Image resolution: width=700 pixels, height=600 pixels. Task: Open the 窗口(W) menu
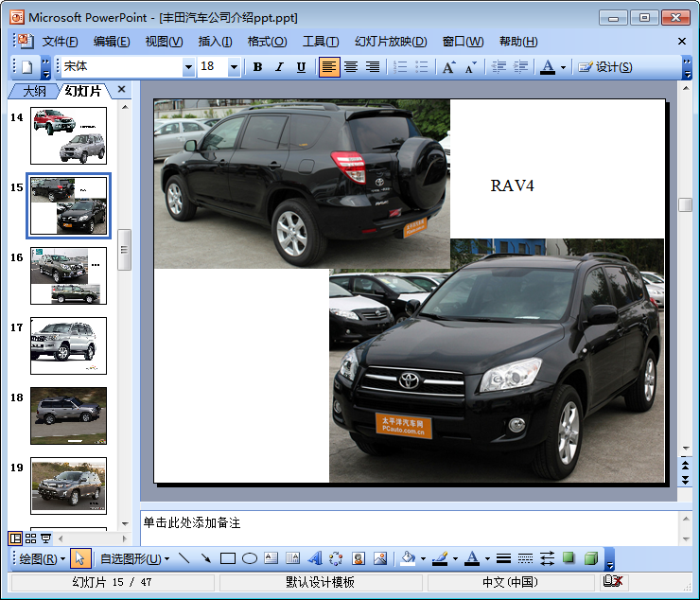coord(463,42)
